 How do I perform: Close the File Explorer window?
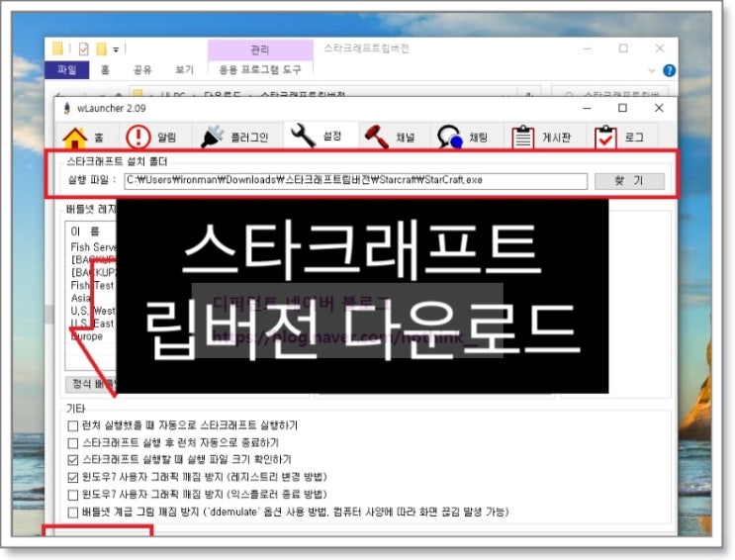(660, 48)
